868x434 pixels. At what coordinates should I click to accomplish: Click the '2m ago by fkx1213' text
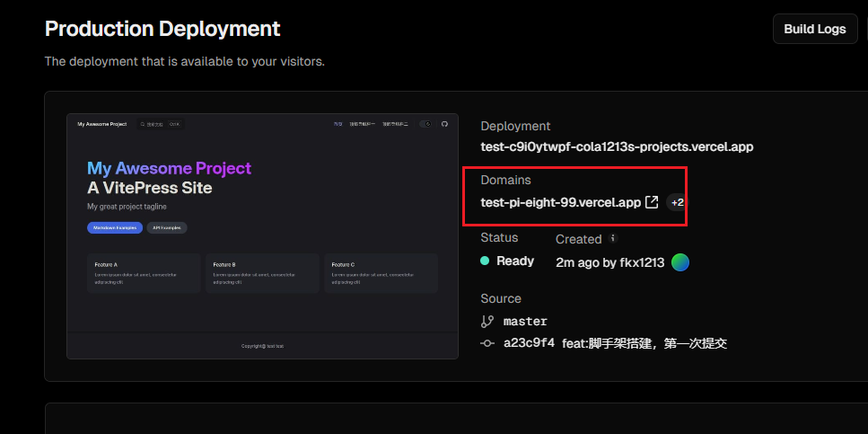[x=610, y=262]
